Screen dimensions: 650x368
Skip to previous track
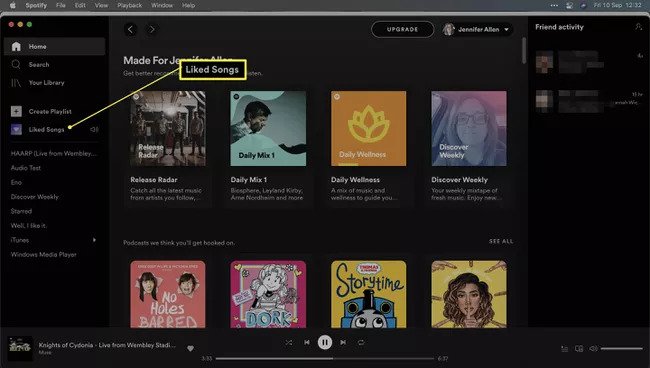coord(307,342)
